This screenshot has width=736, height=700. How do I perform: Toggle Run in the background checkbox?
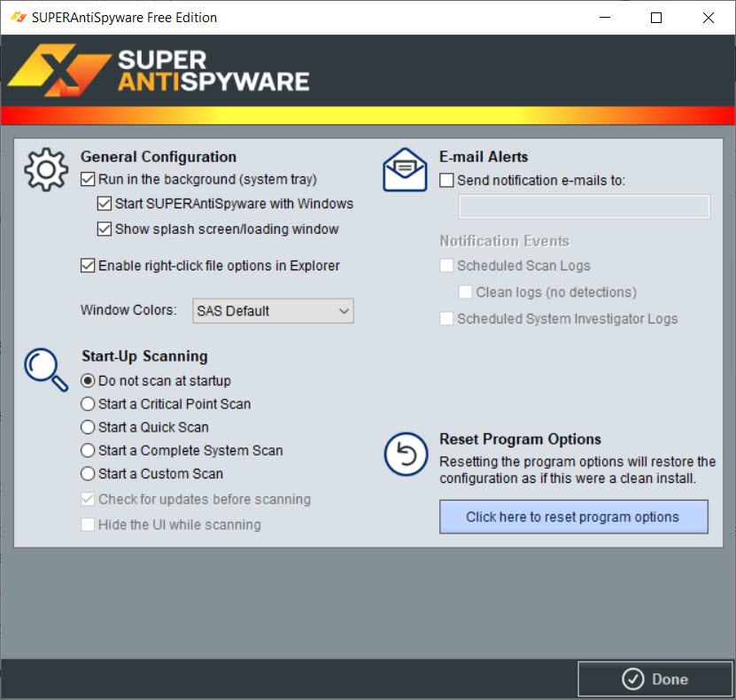tap(88, 179)
